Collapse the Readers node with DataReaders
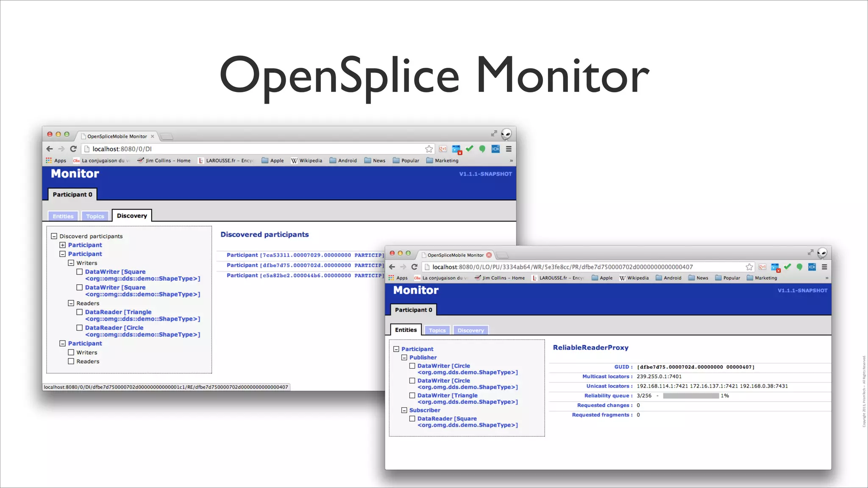Viewport: 868px width, 488px height. [71, 303]
